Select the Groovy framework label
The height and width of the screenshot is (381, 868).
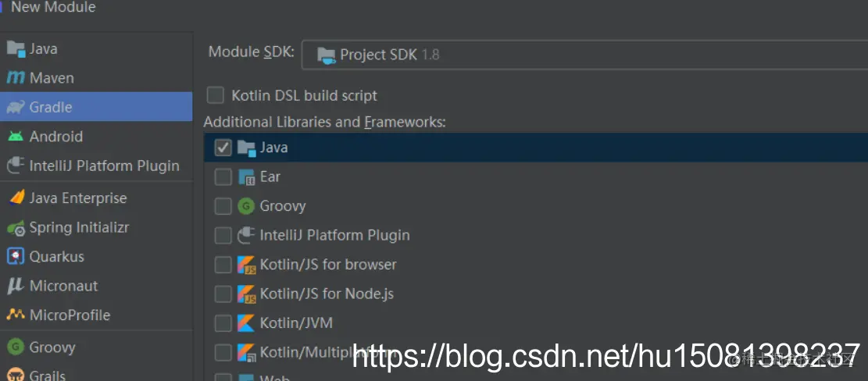pyautogui.click(x=283, y=206)
